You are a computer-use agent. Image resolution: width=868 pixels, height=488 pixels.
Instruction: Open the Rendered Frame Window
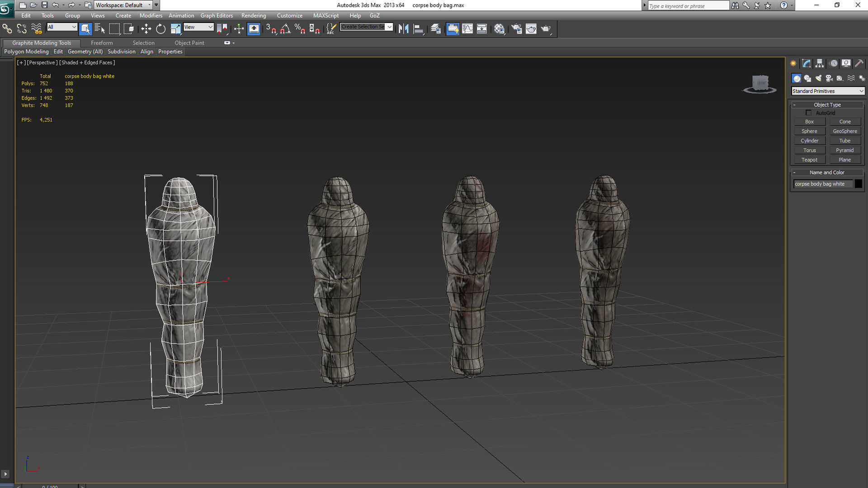(531, 29)
